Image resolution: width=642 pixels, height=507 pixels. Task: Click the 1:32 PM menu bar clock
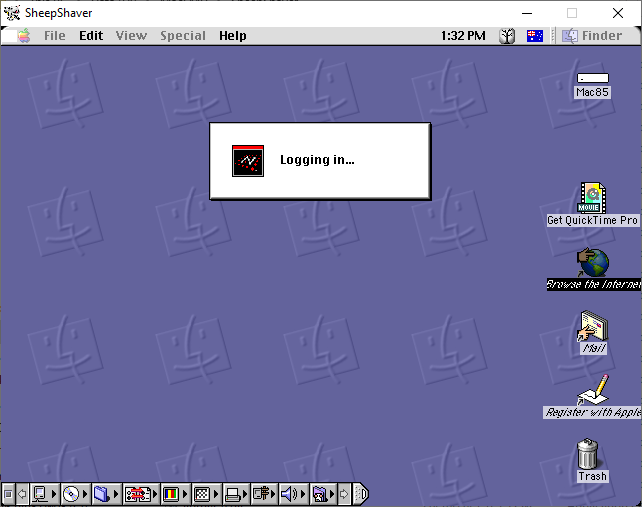463,36
